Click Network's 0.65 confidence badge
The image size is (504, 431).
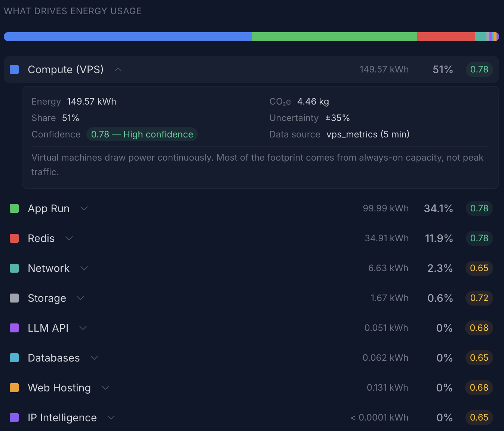(479, 268)
